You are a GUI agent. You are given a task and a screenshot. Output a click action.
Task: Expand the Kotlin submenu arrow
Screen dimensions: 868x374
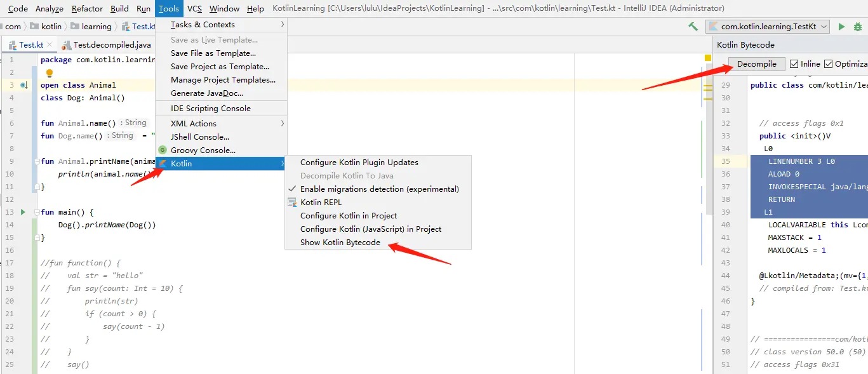pyautogui.click(x=282, y=164)
